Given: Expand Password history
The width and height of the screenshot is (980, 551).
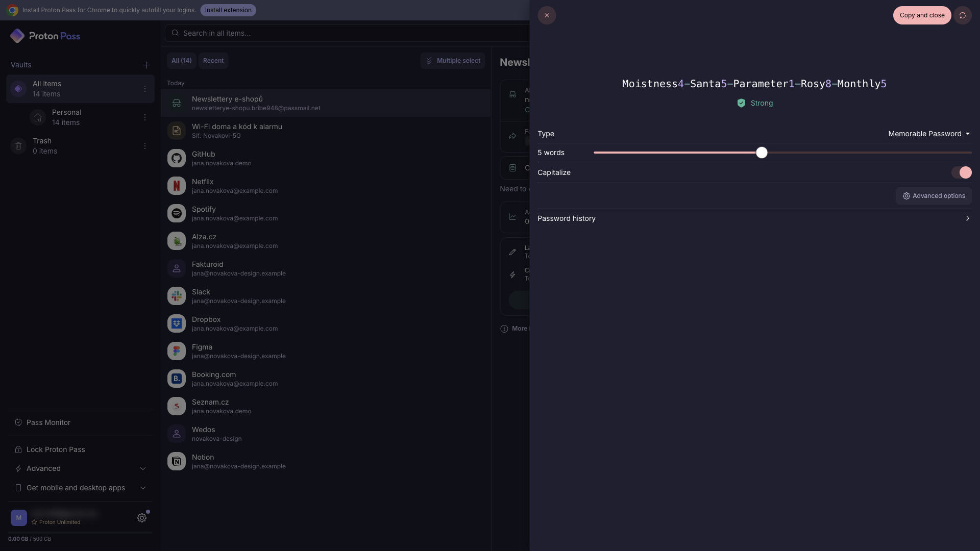Looking at the screenshot, I should coord(754,218).
